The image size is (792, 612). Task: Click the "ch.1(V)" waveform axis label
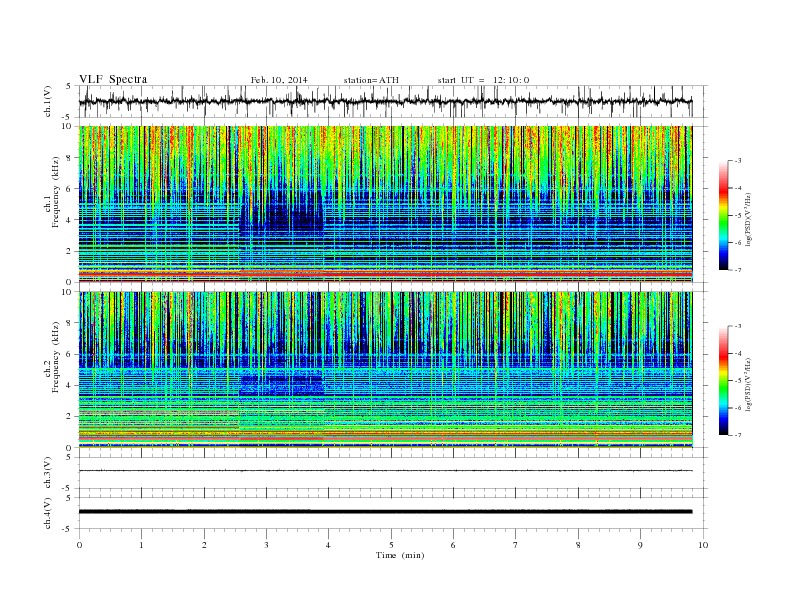(x=48, y=101)
